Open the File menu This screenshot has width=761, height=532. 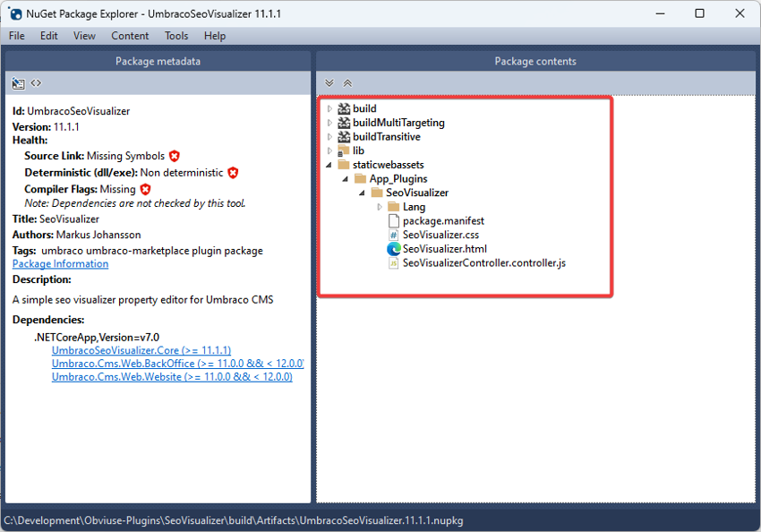(x=16, y=36)
